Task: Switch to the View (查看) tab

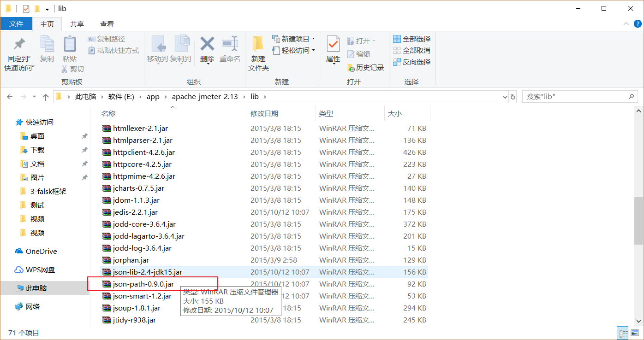Action: [107, 24]
